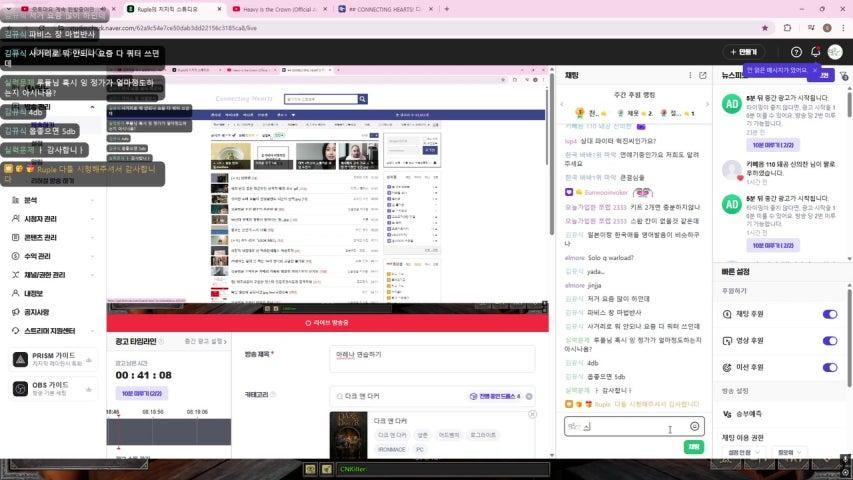This screenshot has width=853, height=480.
Task: Send chat with green 채팅 button
Action: 694,447
